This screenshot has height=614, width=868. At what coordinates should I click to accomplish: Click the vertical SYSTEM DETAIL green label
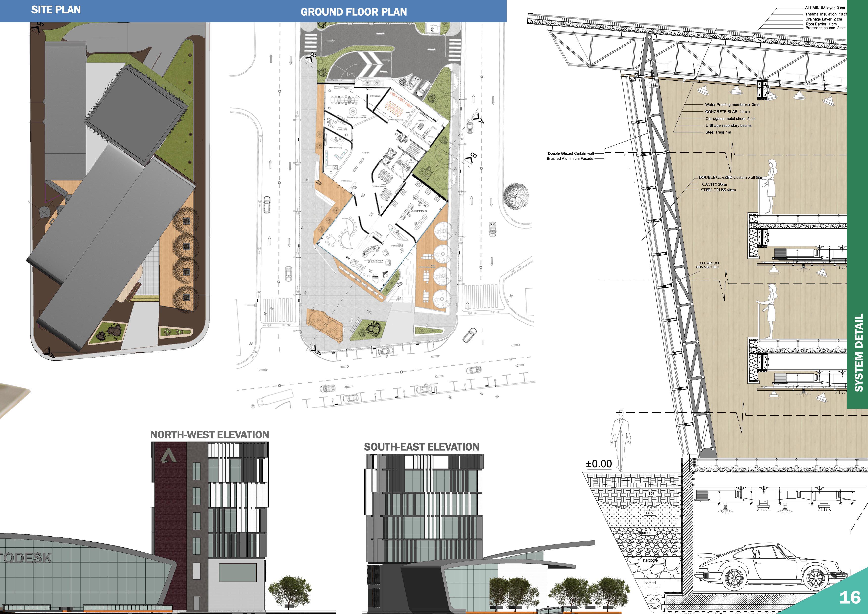pos(859,352)
